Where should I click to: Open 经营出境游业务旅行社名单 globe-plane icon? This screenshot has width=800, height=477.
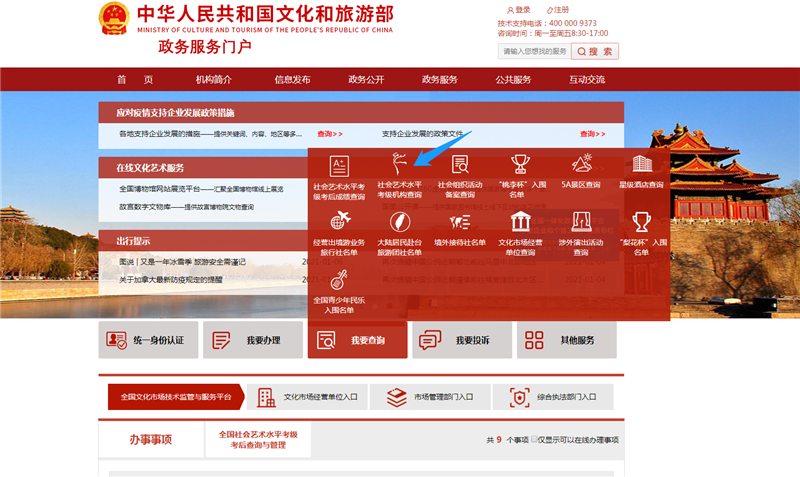[340, 221]
